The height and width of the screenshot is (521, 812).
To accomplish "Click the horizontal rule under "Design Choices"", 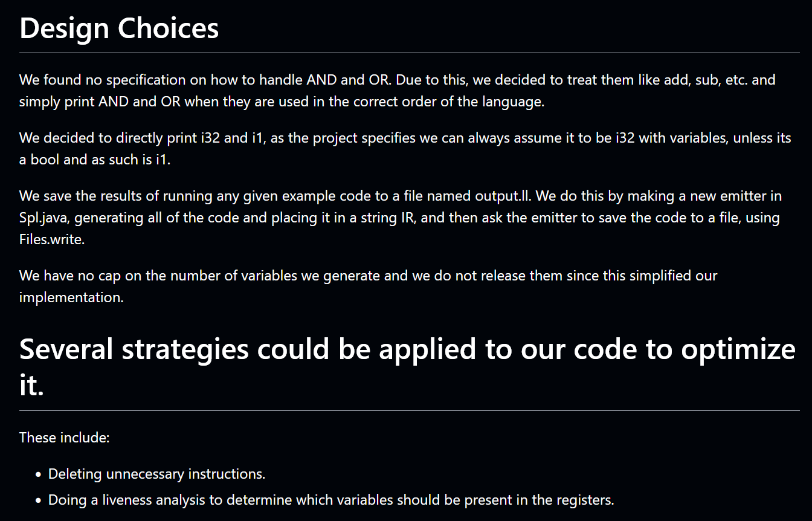I will [x=409, y=53].
